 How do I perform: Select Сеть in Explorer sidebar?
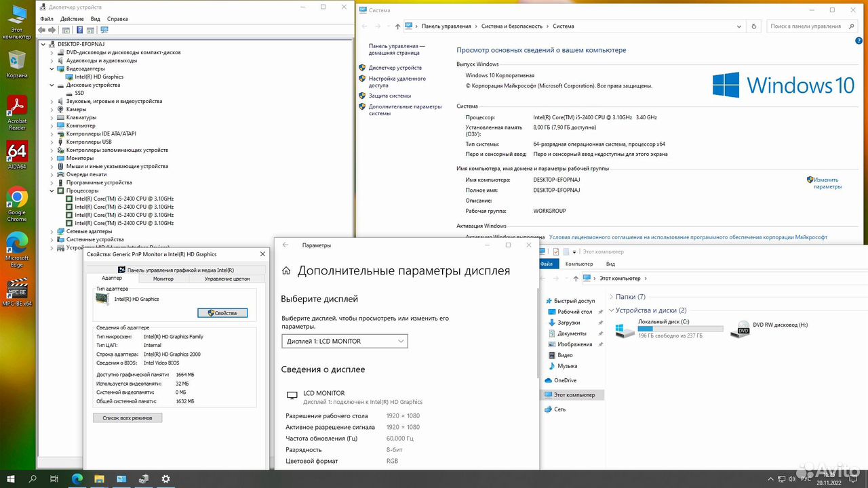point(559,409)
